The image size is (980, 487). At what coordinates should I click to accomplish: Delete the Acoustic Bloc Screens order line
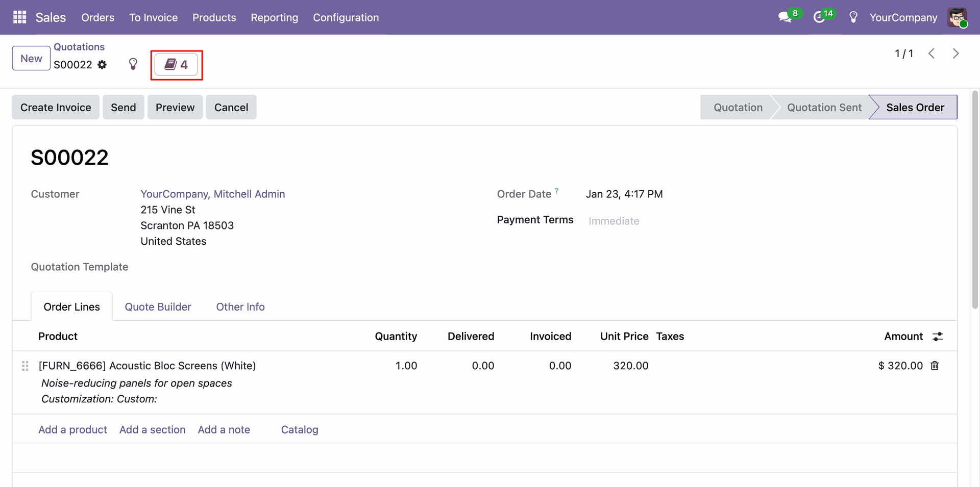(x=935, y=366)
